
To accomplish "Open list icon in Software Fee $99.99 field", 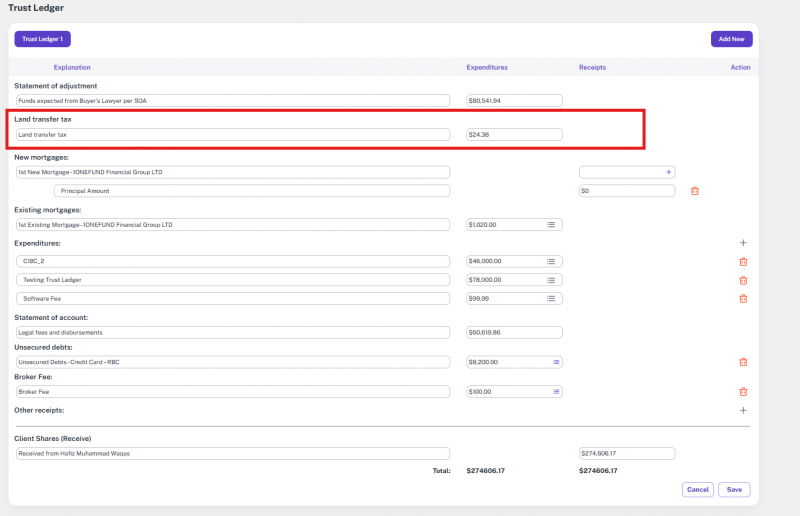I will [x=551, y=298].
